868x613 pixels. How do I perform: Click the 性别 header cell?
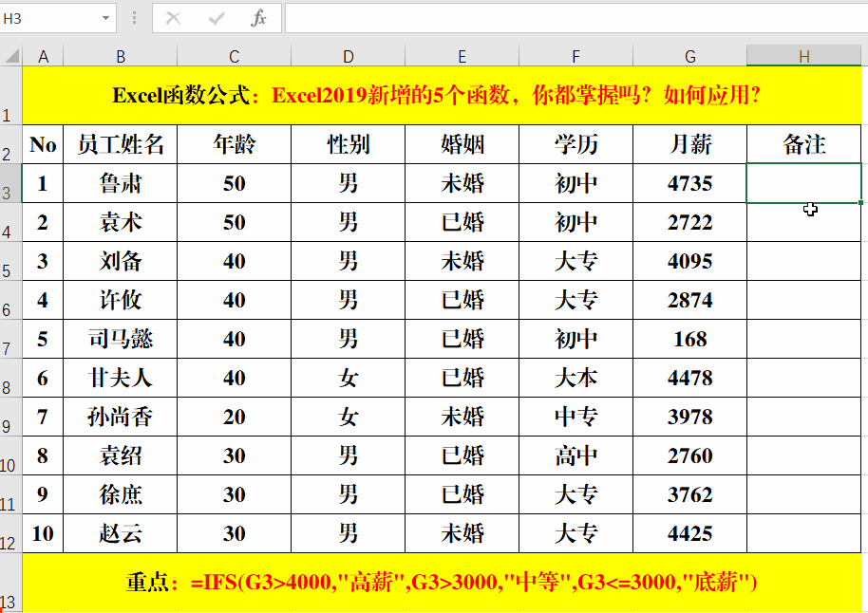pyautogui.click(x=349, y=144)
